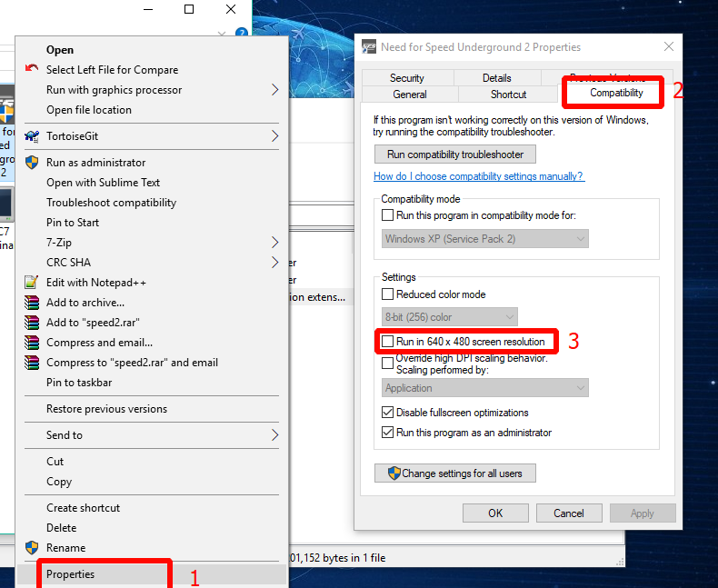
Task: Switch to the General tab
Action: [x=410, y=95]
